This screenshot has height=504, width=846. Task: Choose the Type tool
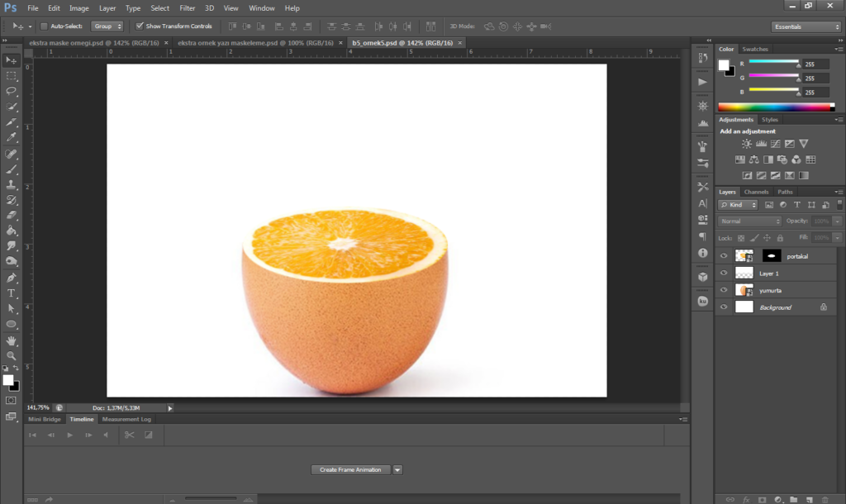pyautogui.click(x=12, y=293)
